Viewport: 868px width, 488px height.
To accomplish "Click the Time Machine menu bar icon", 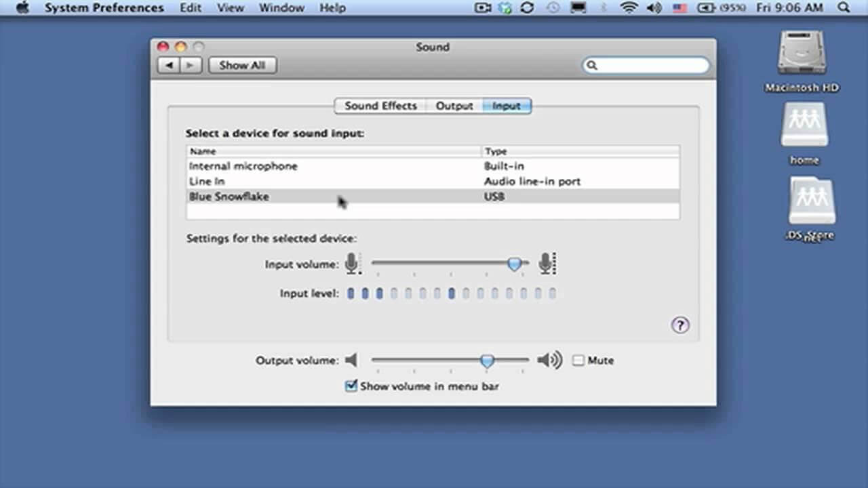I will 553,8.
